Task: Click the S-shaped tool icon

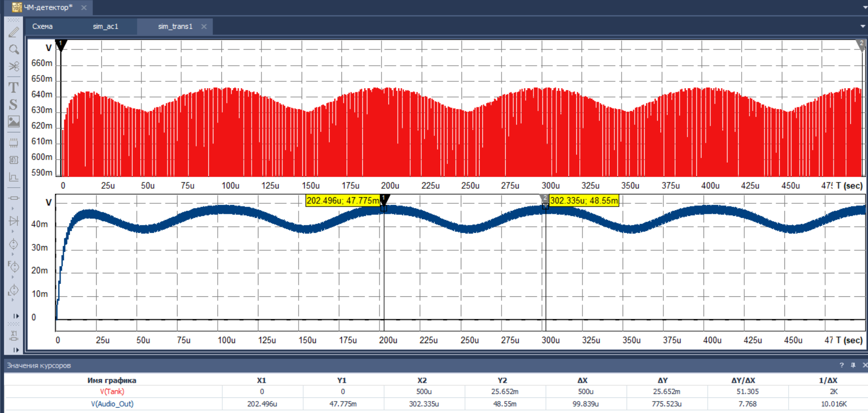Action: click(x=14, y=104)
